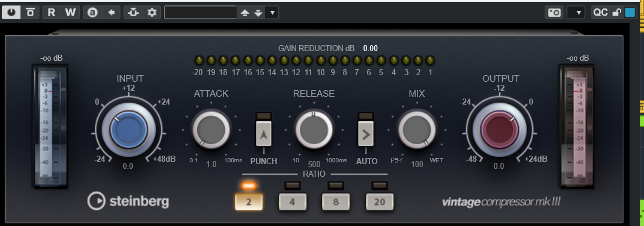
Task: Click the gain reduction LED labeled 10
Action: click(321, 61)
